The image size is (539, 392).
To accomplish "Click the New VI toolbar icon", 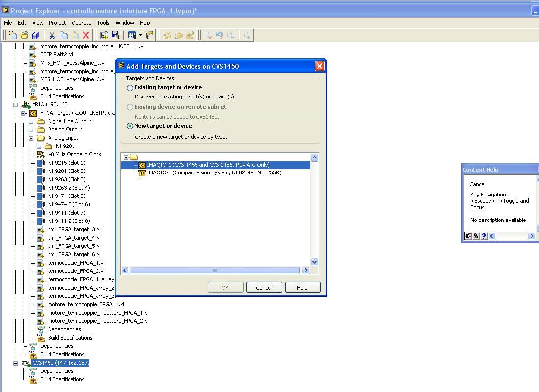I will [13, 35].
